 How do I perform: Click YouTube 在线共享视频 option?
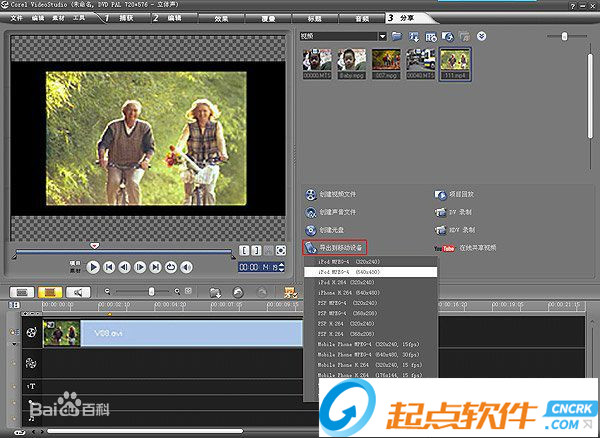465,248
